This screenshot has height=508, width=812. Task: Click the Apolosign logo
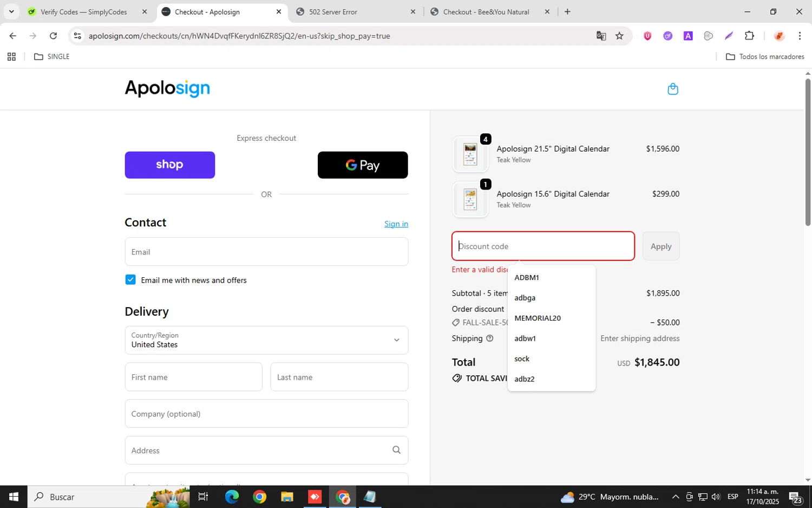point(167,88)
